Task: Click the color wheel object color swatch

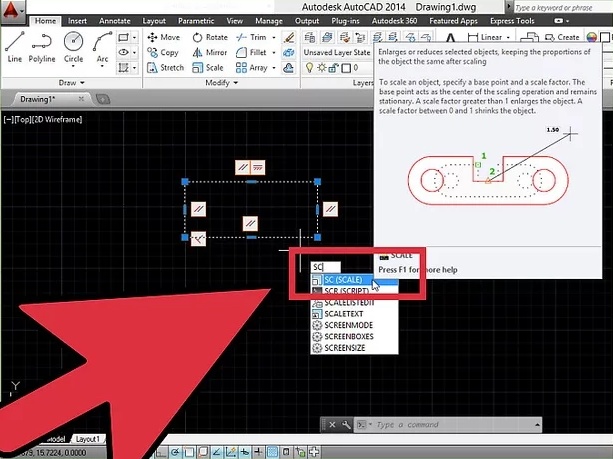Action: (591, 38)
